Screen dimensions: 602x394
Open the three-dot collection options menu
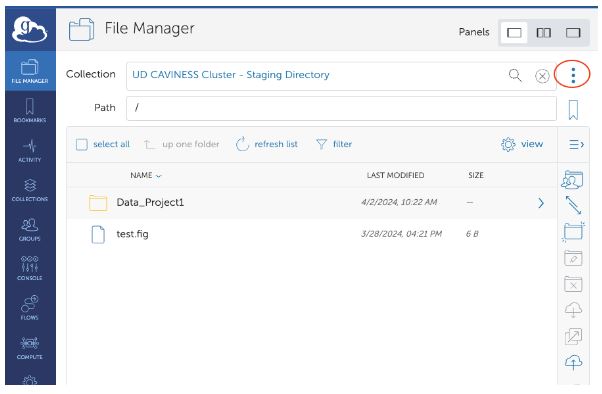(573, 75)
